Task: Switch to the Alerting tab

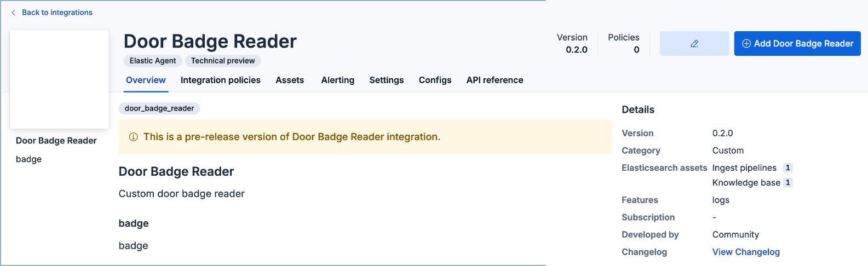Action: pos(338,80)
